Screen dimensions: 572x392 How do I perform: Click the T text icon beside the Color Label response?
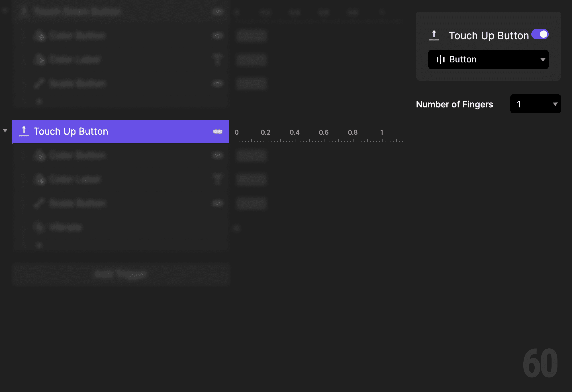(x=218, y=179)
